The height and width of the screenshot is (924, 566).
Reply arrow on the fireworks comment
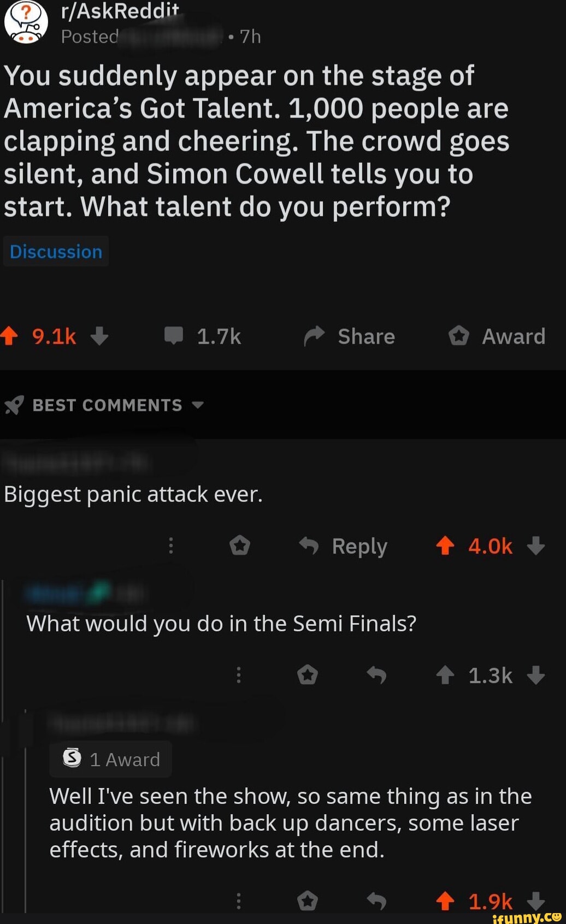pyautogui.click(x=376, y=901)
